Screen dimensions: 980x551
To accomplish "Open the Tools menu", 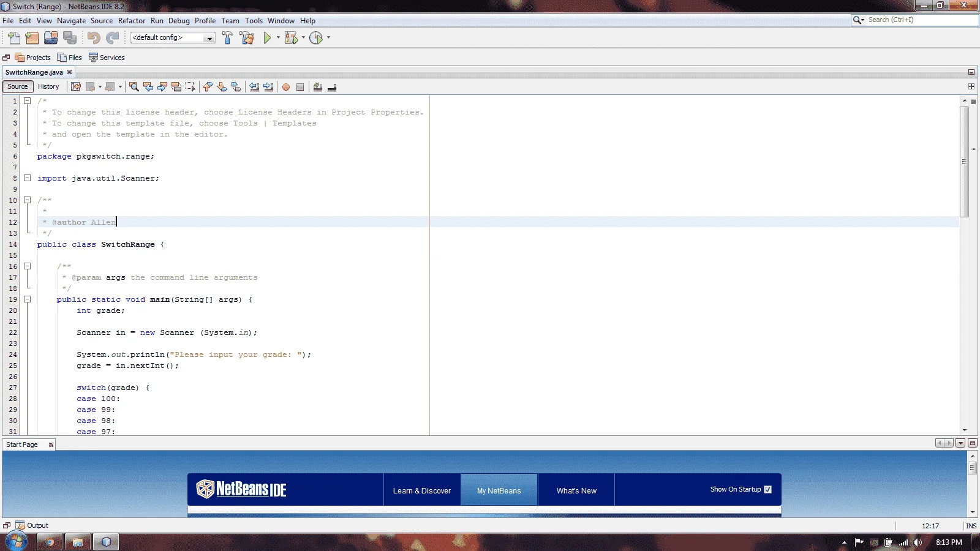I will (x=254, y=21).
